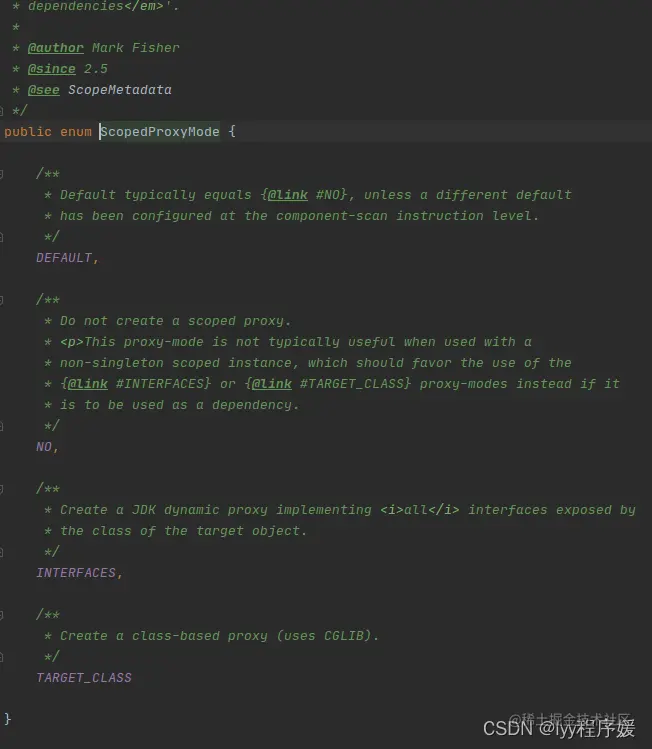Click the version value 2.5
652x749 pixels.
pyautogui.click(x=96, y=69)
